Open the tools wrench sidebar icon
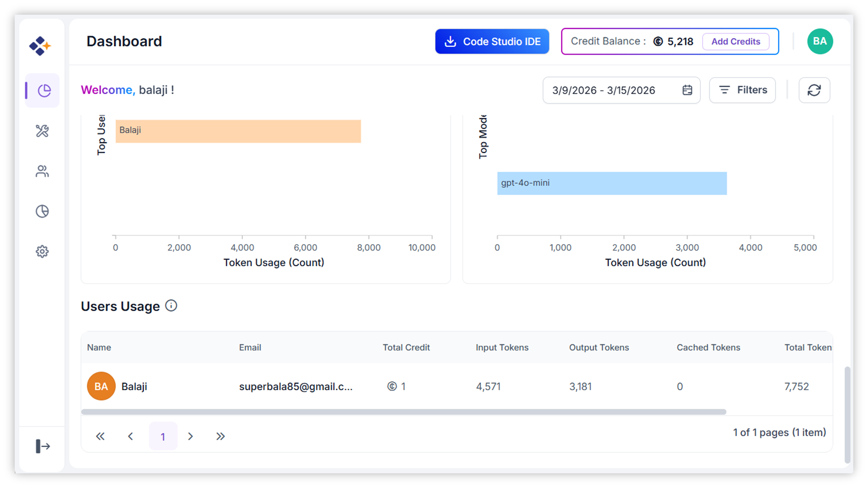 pos(42,131)
